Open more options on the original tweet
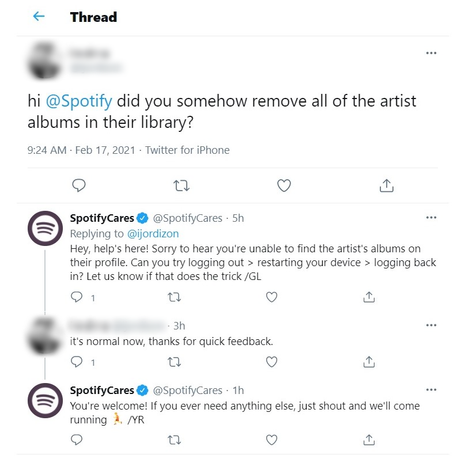Image resolution: width=476 pixels, height=466 pixels. coord(430,53)
